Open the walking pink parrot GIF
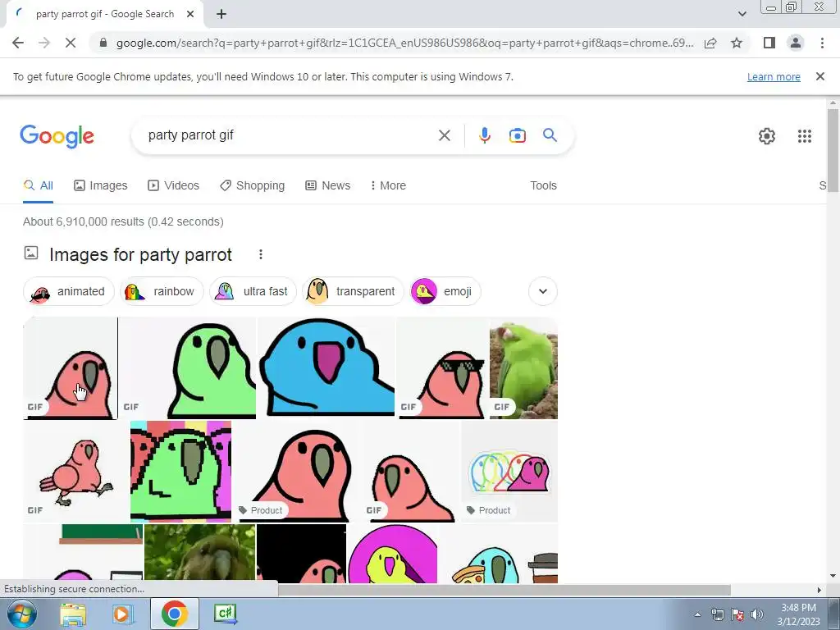Image resolution: width=840 pixels, height=630 pixels. pos(75,472)
